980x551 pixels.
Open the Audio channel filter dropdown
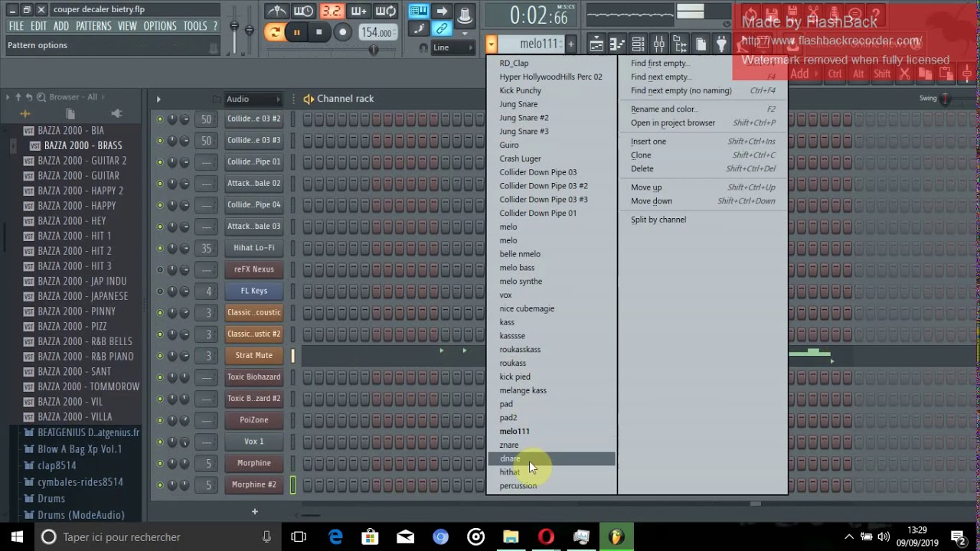point(253,99)
